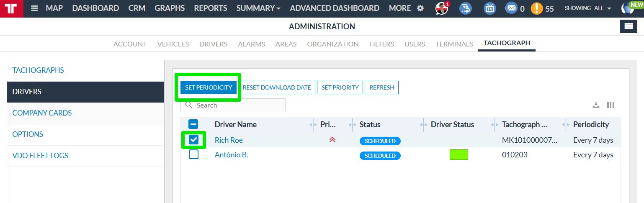Toggle the select-all header checkbox
644x203 pixels.
pos(193,124)
